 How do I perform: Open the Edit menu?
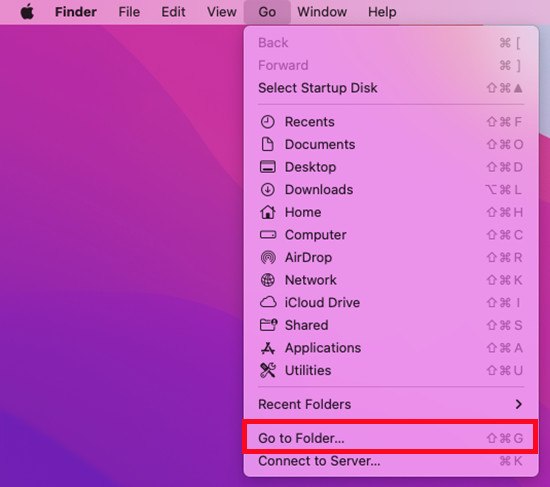pyautogui.click(x=173, y=12)
